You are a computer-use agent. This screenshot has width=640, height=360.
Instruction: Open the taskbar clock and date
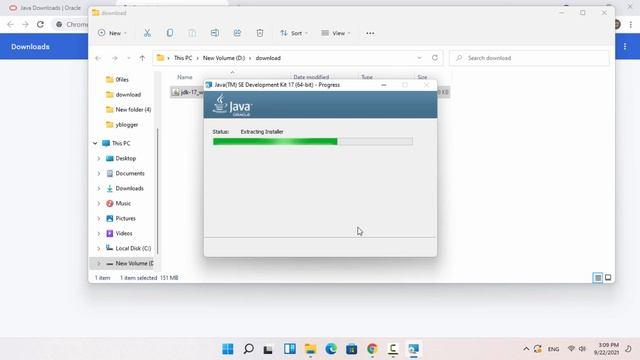point(607,349)
